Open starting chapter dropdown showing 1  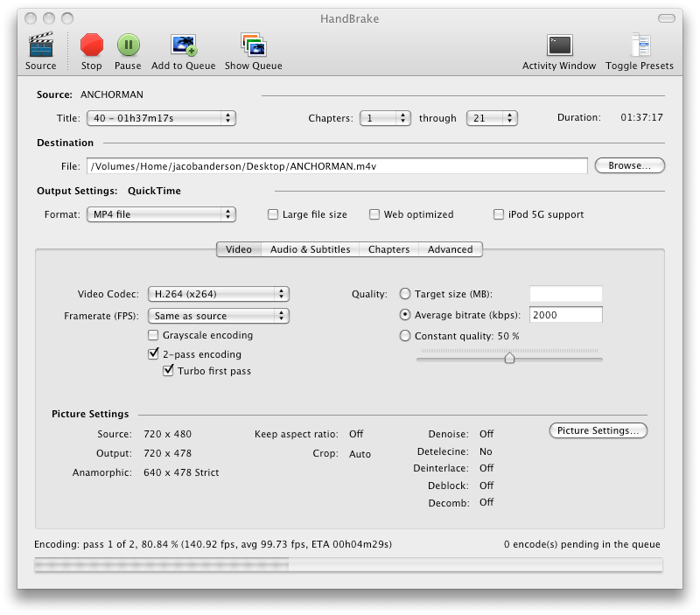385,118
